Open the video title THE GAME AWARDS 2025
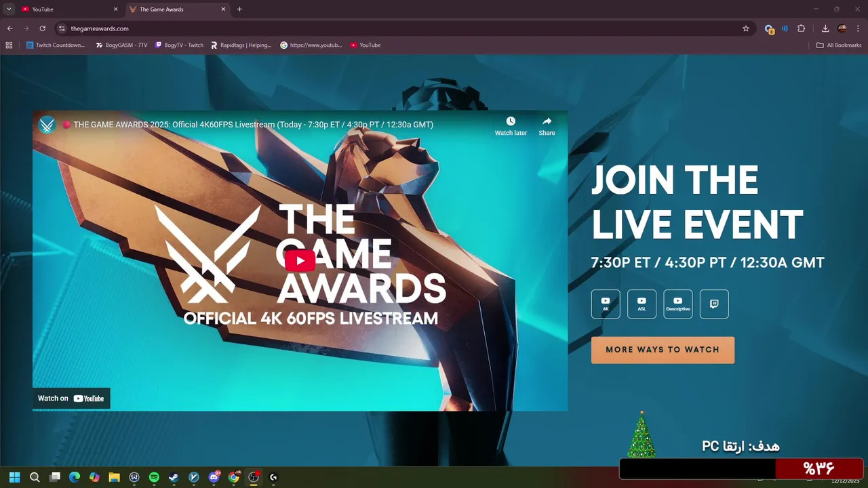The image size is (868, 488). [253, 125]
